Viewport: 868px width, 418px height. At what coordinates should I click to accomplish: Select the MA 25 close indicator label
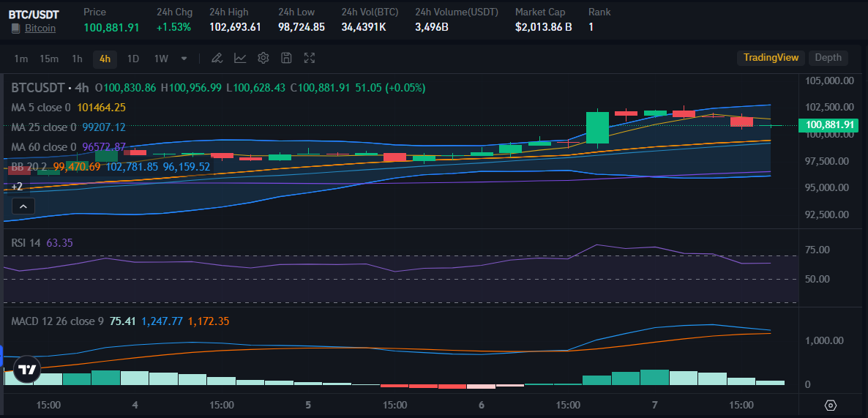pyautogui.click(x=44, y=127)
